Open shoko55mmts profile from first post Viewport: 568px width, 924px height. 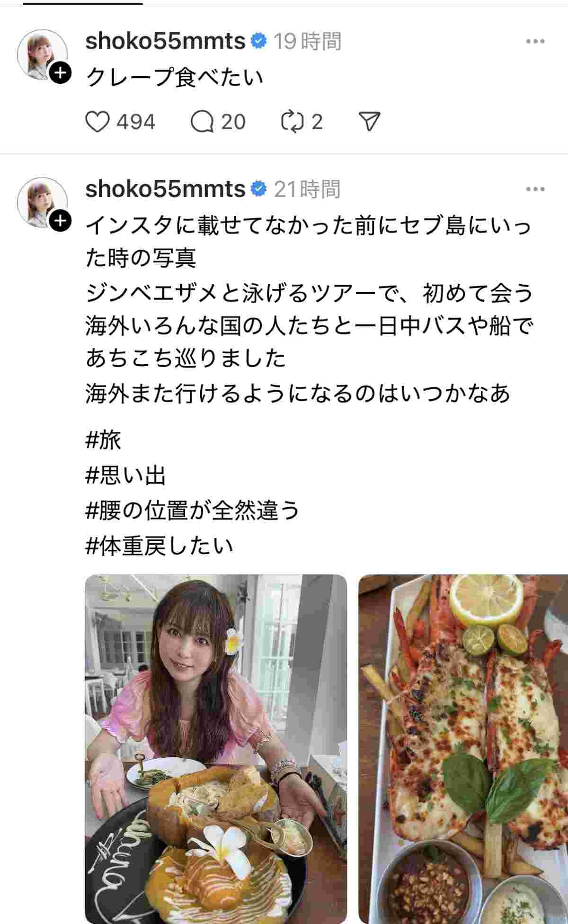165,42
